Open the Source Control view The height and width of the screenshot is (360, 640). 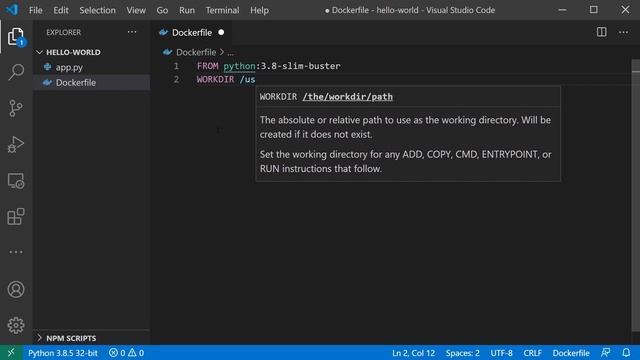(x=16, y=108)
